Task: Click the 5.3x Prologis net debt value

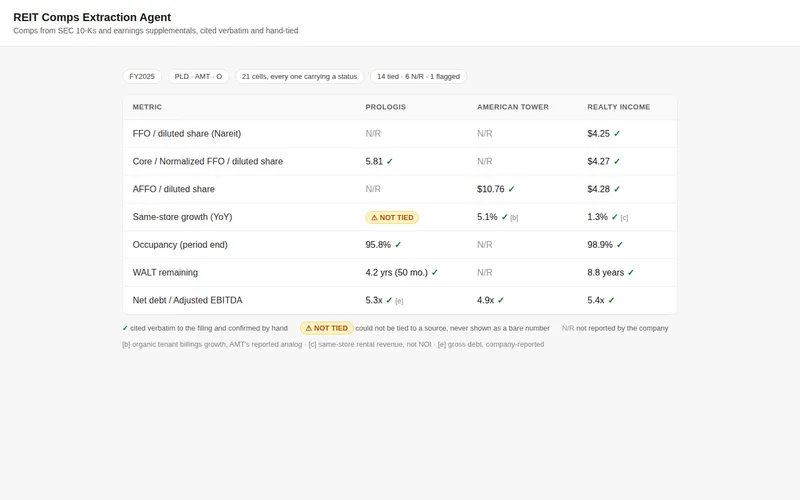Action: [x=374, y=301]
